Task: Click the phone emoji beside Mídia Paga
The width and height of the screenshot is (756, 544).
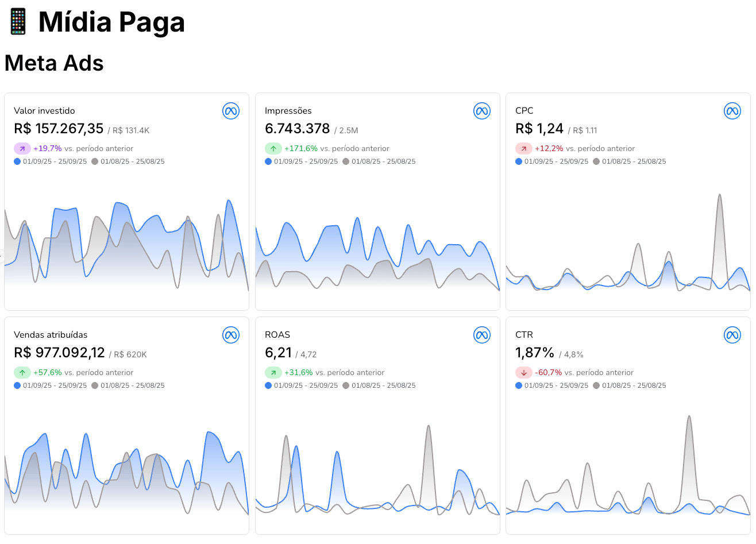Action: click(x=18, y=22)
